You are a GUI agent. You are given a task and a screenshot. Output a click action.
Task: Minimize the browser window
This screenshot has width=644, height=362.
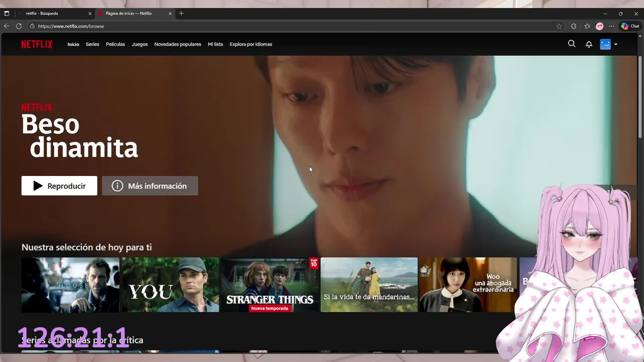605,14
